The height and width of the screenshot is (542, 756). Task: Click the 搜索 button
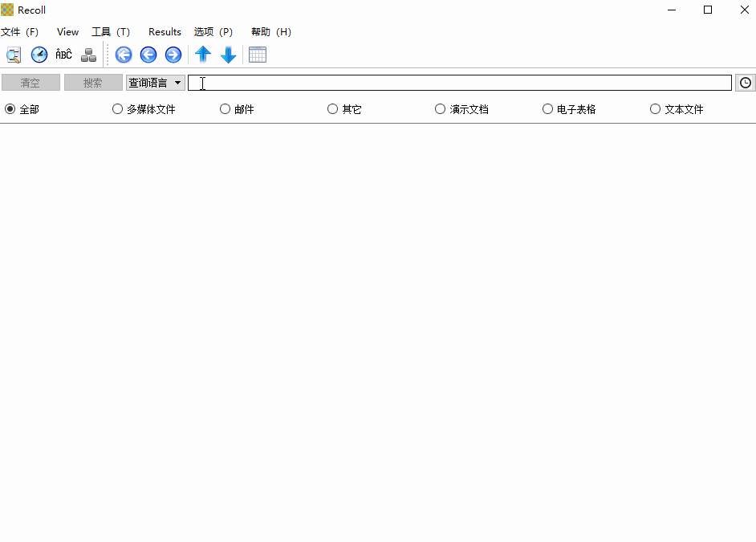pos(93,83)
